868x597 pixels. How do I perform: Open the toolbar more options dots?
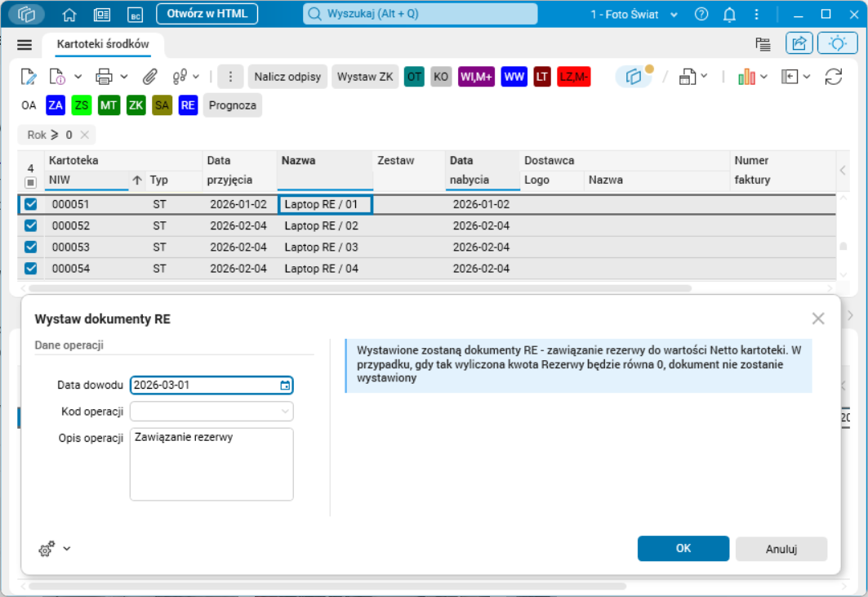[x=231, y=77]
